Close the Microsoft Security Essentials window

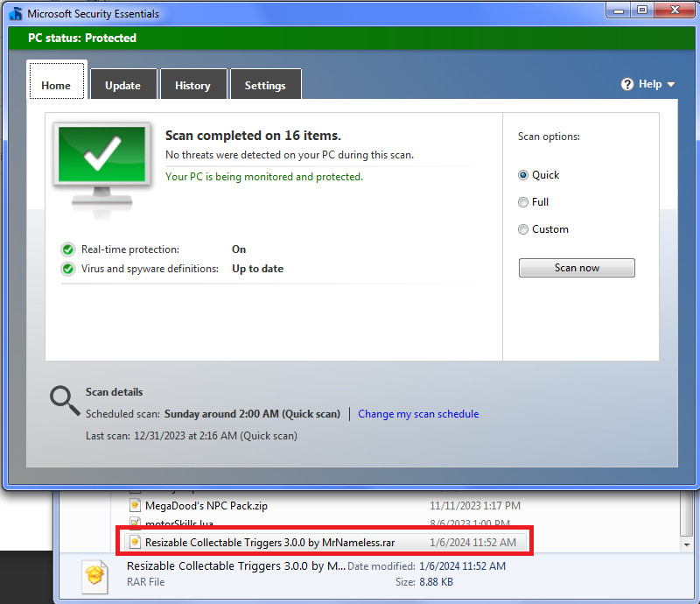pos(675,11)
